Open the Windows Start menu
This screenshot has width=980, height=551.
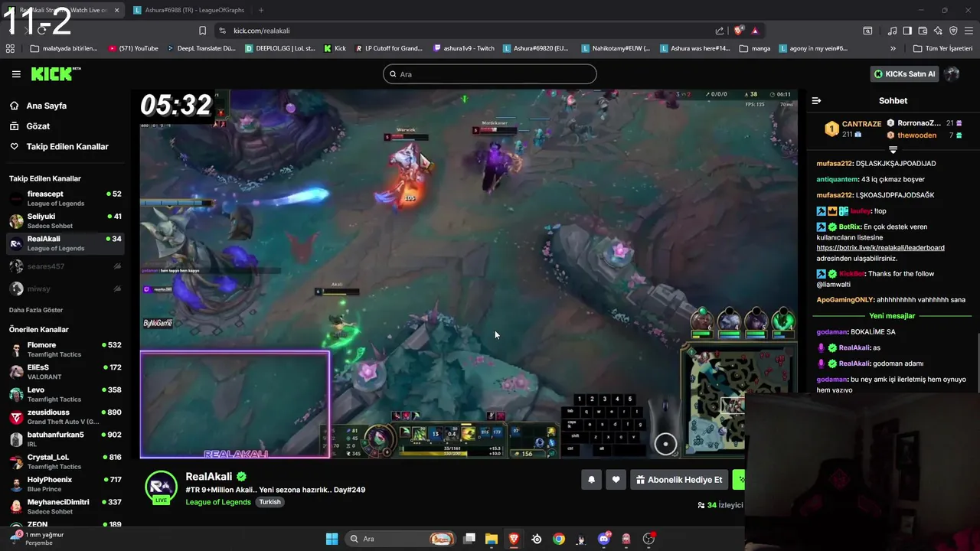tap(332, 539)
